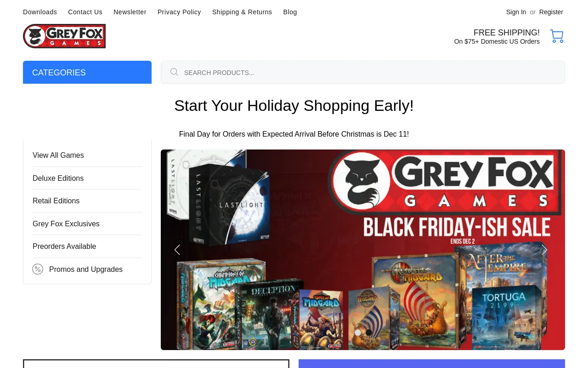The width and height of the screenshot is (588, 368).
Task: Focus the Search Products field
Action: pos(363,72)
